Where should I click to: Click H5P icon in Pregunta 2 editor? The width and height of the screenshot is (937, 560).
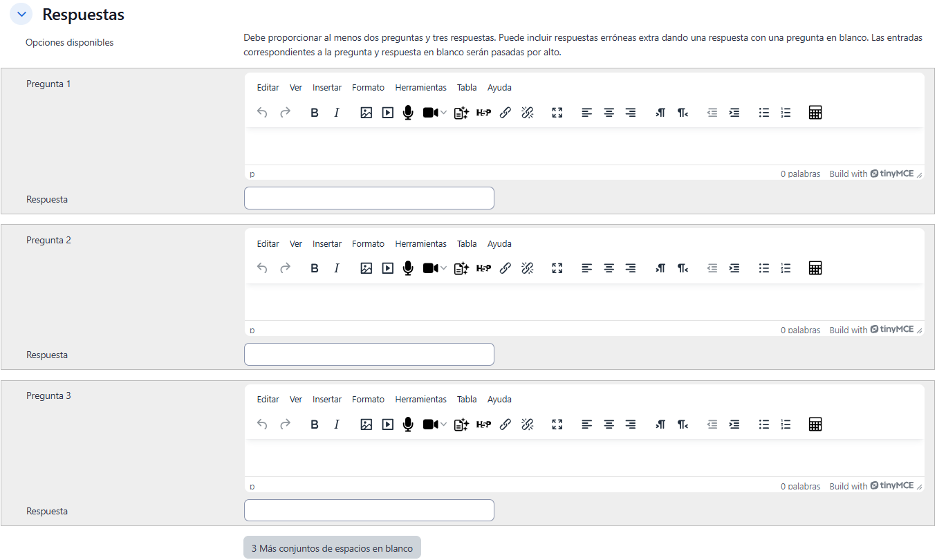[x=483, y=268]
